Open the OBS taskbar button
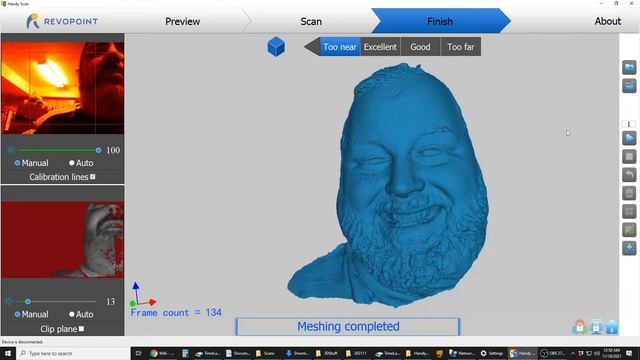This screenshot has width=640, height=360. tap(553, 353)
